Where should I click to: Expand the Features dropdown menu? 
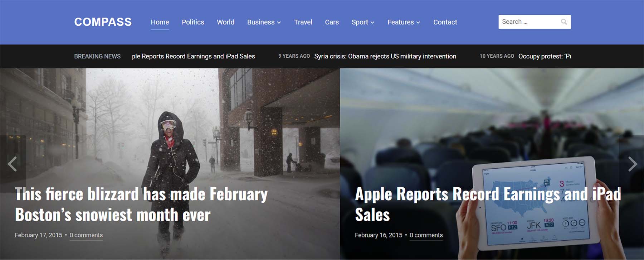pyautogui.click(x=404, y=22)
